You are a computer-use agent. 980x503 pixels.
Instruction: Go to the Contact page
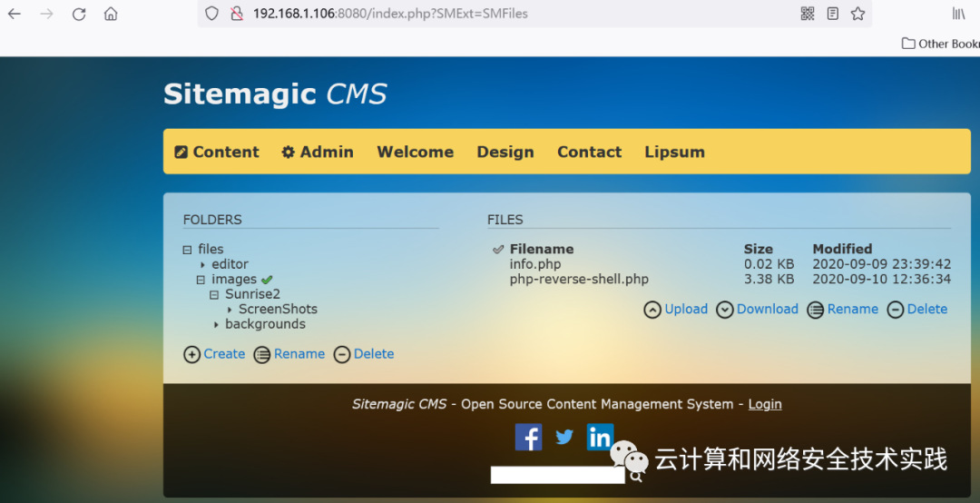click(590, 152)
